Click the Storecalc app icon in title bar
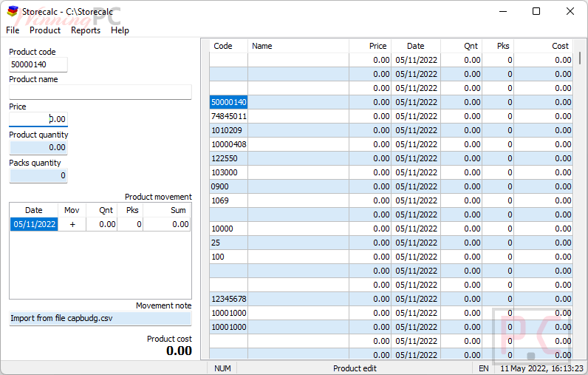 13,11
